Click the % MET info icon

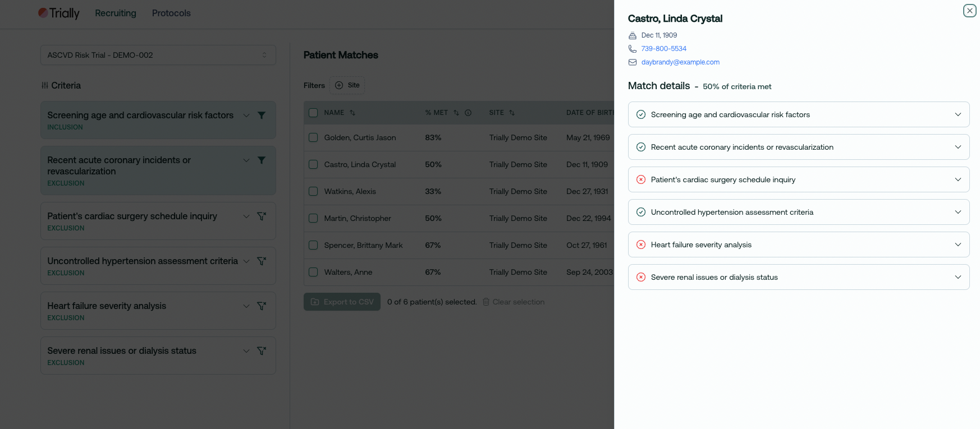468,113
